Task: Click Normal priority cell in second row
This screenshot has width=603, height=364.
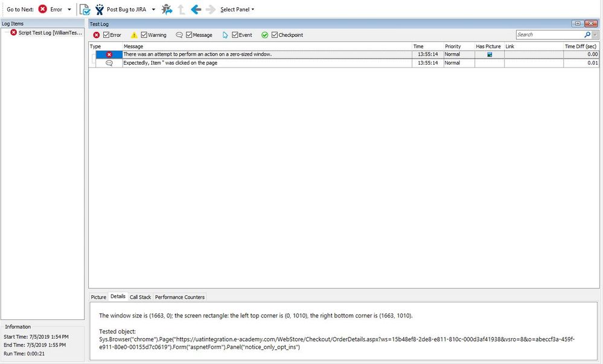Action: [x=459, y=63]
